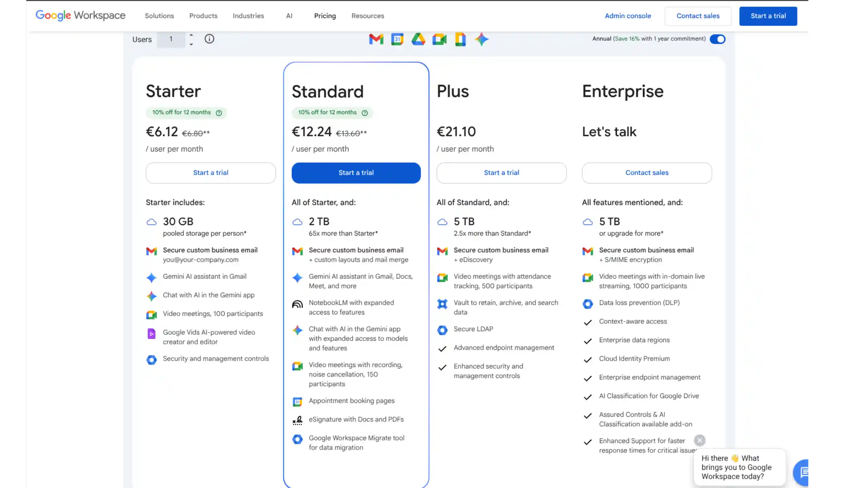Increase the Users count with up arrow
This screenshot has height=488, width=868.
(x=191, y=35)
